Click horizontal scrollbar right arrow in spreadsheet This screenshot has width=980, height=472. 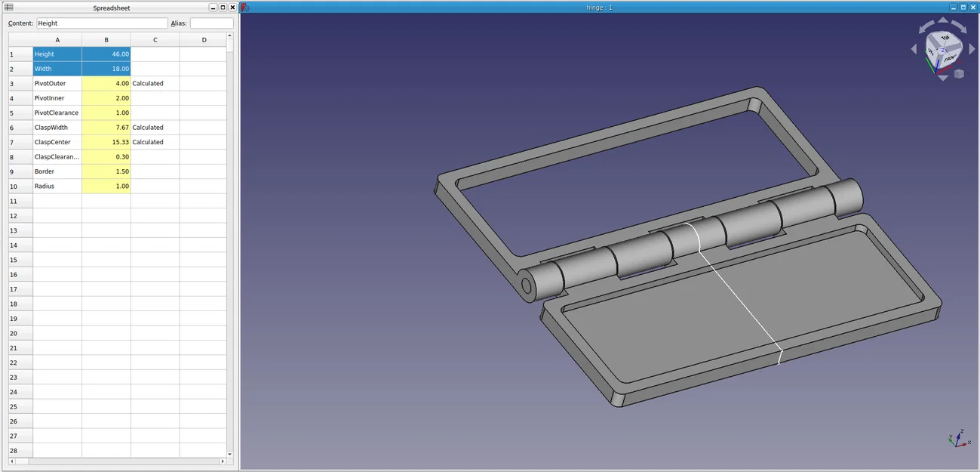[223, 461]
